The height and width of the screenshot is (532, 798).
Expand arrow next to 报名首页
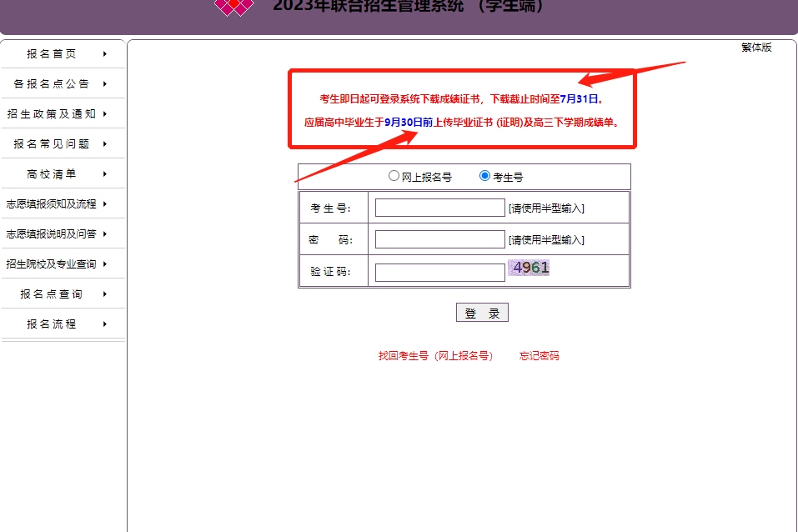(x=104, y=54)
